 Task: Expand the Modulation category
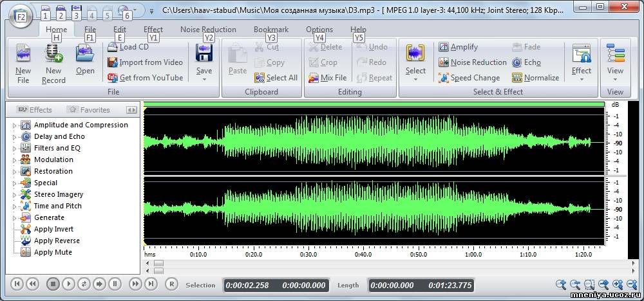14,160
